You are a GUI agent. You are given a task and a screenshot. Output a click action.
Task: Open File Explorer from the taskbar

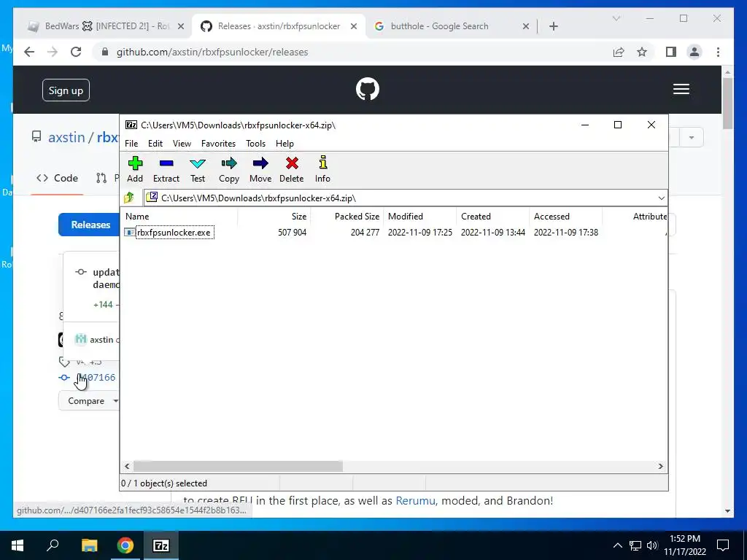tap(89, 545)
